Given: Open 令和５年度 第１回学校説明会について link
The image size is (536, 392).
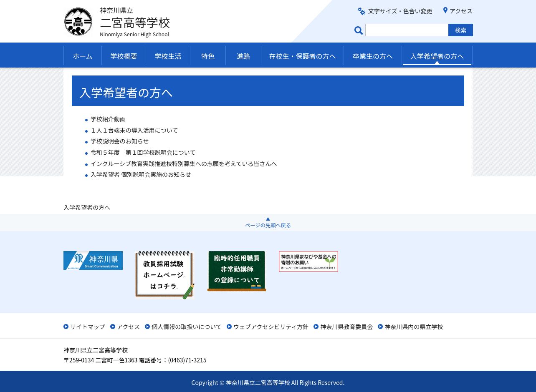Looking at the screenshot, I should tap(143, 153).
